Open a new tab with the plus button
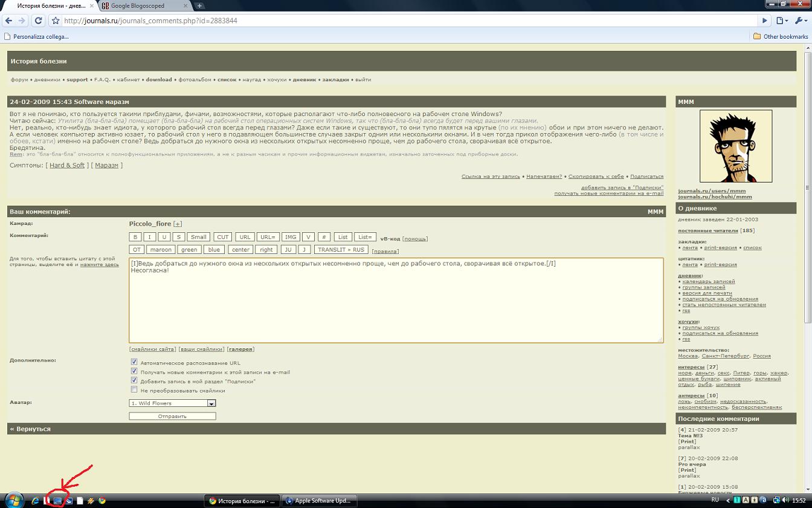 coord(199,6)
